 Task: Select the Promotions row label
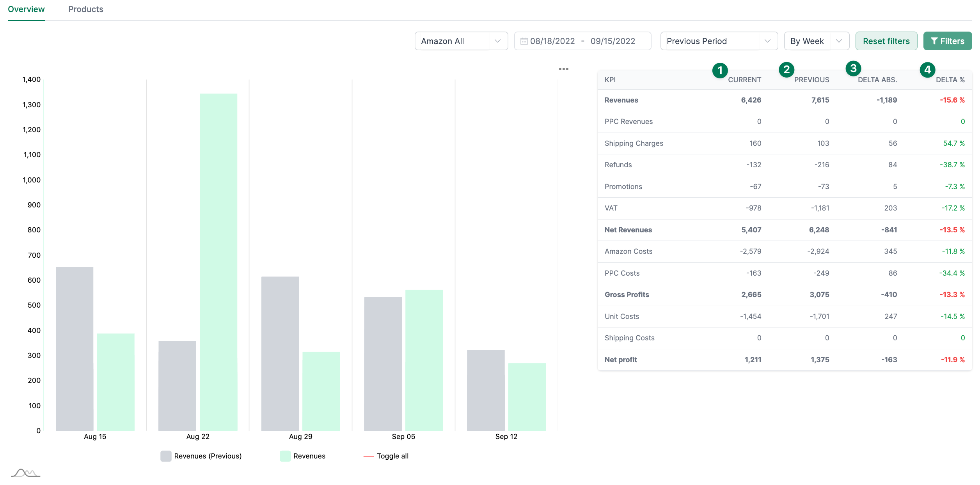point(623,187)
